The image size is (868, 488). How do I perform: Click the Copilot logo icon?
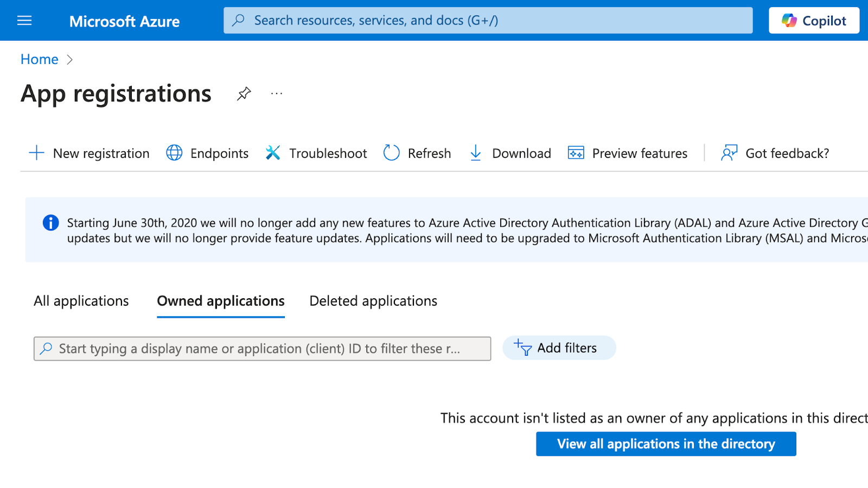(x=789, y=21)
